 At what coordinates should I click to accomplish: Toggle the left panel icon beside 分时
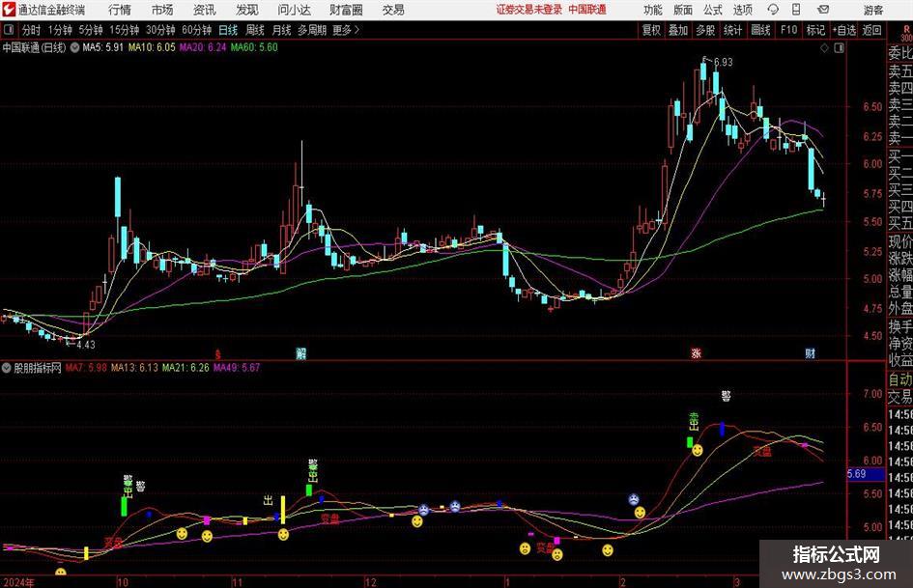click(8, 30)
